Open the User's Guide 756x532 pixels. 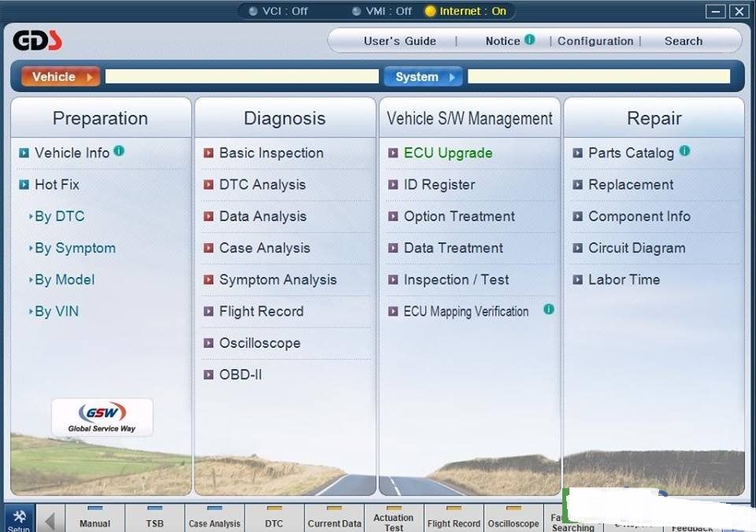[399, 41]
